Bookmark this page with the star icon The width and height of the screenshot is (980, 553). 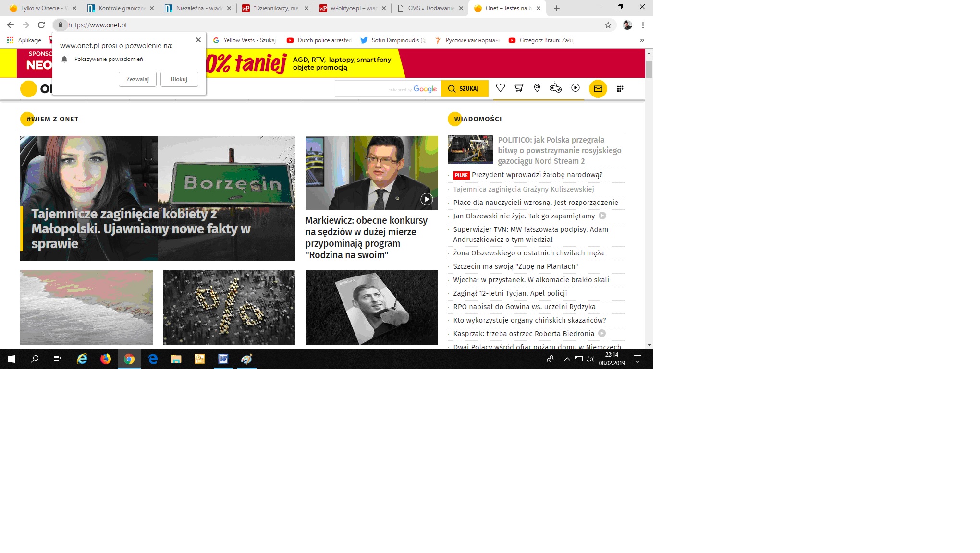(608, 25)
